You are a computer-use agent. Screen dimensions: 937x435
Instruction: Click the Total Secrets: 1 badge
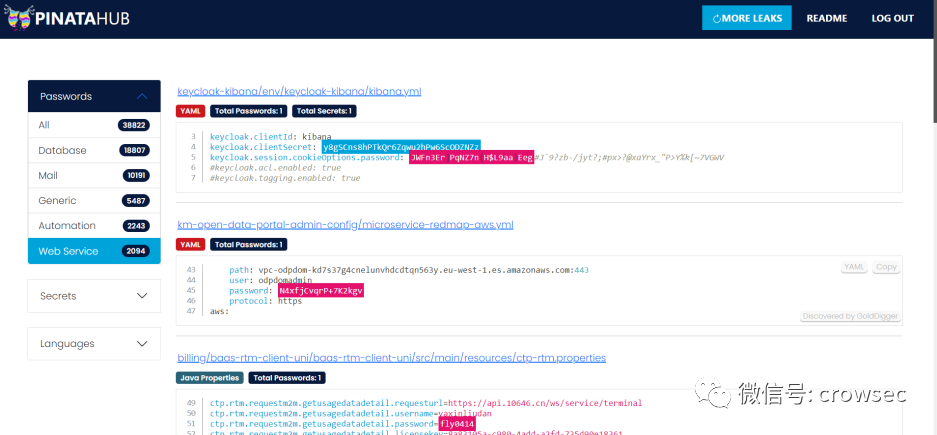pos(325,111)
